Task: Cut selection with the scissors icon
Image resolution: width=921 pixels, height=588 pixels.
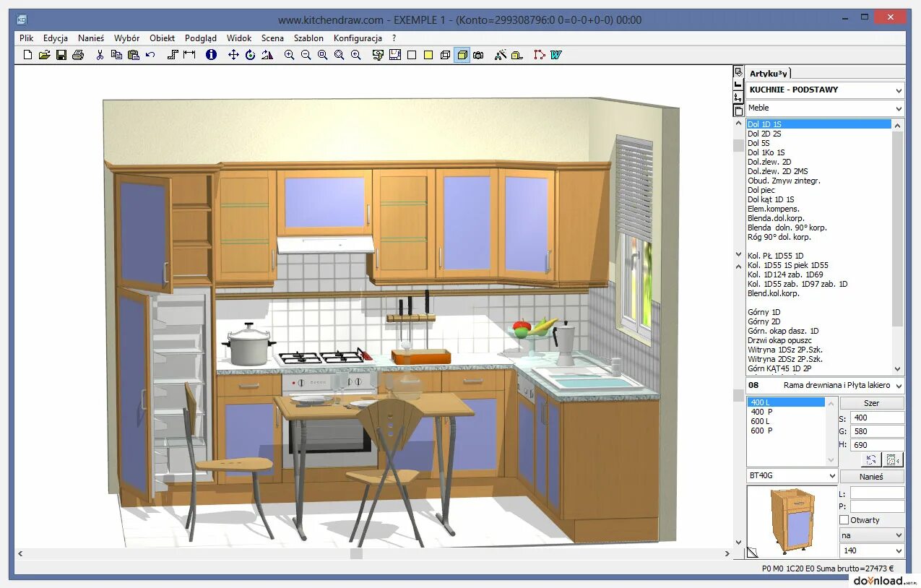Action: pos(100,55)
